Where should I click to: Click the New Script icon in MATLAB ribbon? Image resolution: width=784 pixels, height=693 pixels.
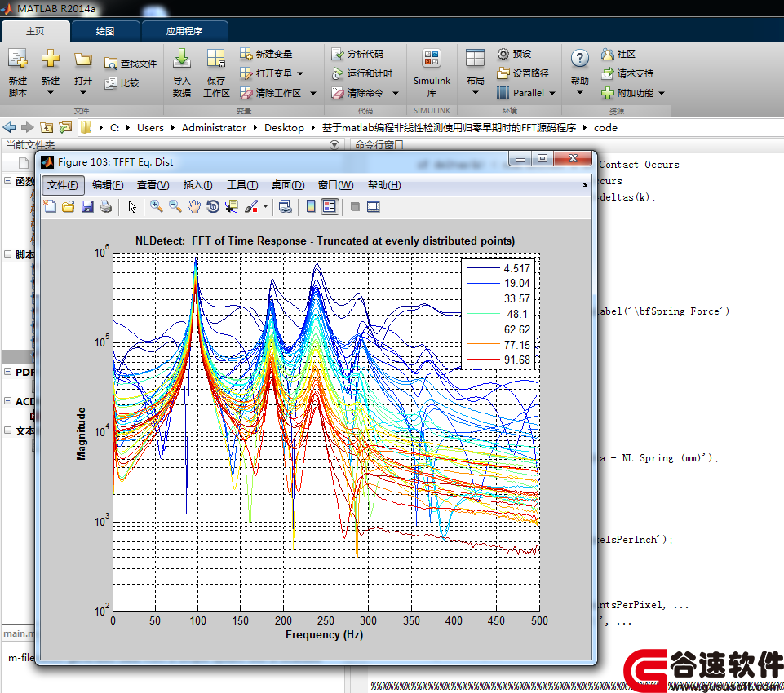pyautogui.click(x=18, y=59)
